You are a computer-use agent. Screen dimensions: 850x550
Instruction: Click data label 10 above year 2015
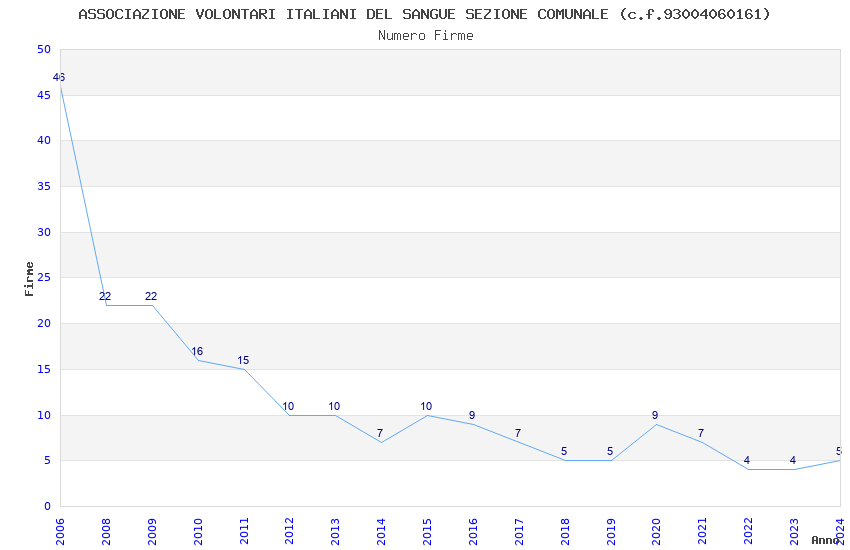point(426,406)
